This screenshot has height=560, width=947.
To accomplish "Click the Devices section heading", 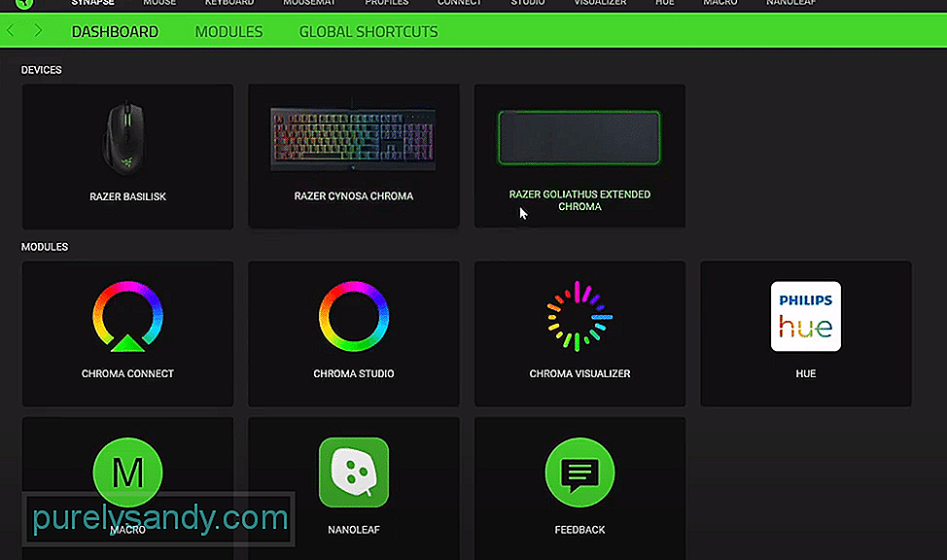I will click(x=41, y=69).
